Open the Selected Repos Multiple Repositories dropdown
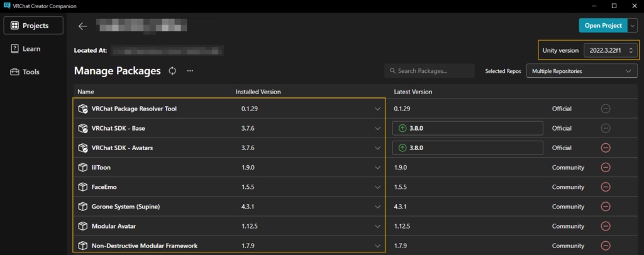The width and height of the screenshot is (644, 255). coord(582,71)
